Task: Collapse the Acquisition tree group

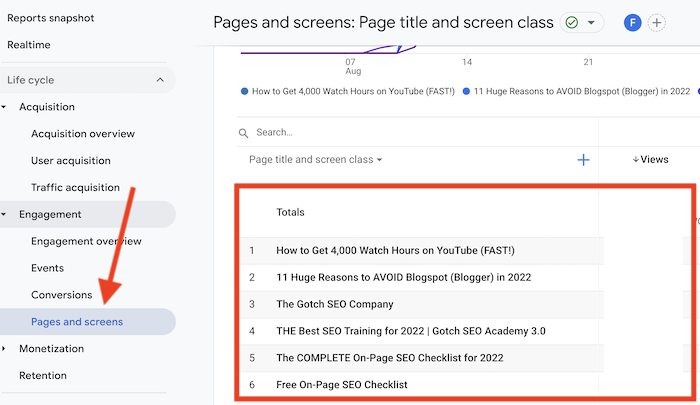Action: coord(5,107)
